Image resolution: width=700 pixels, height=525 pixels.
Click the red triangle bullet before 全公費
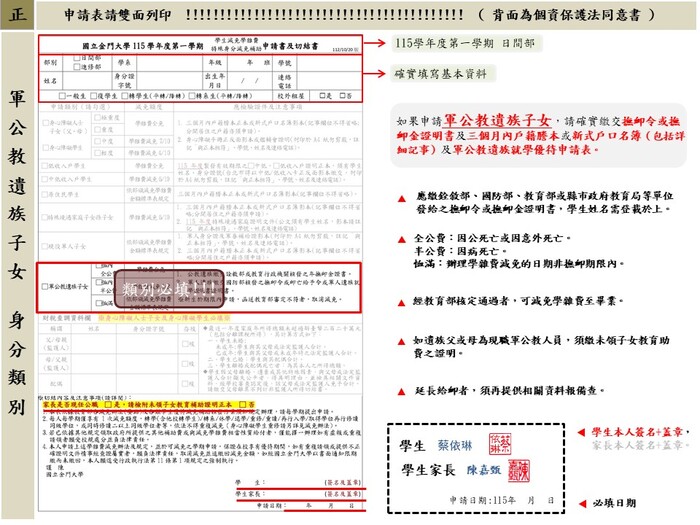[x=401, y=240]
